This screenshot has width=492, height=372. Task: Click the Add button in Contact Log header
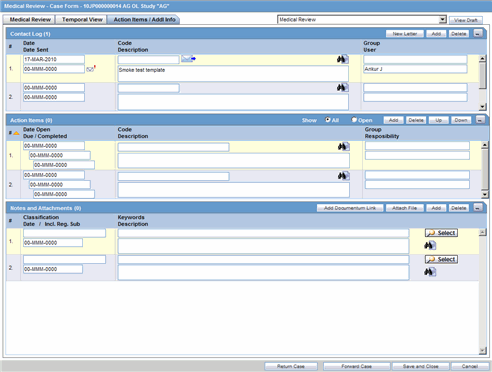click(436, 34)
